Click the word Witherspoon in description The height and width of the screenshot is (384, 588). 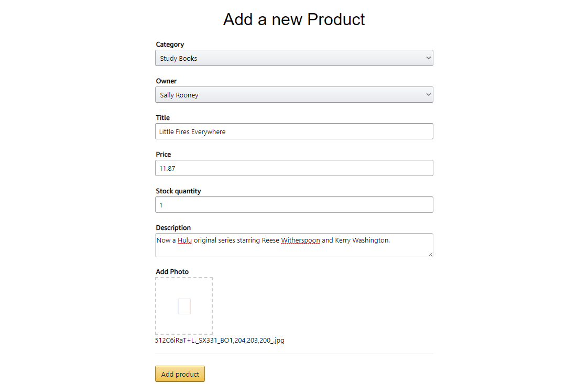300,240
